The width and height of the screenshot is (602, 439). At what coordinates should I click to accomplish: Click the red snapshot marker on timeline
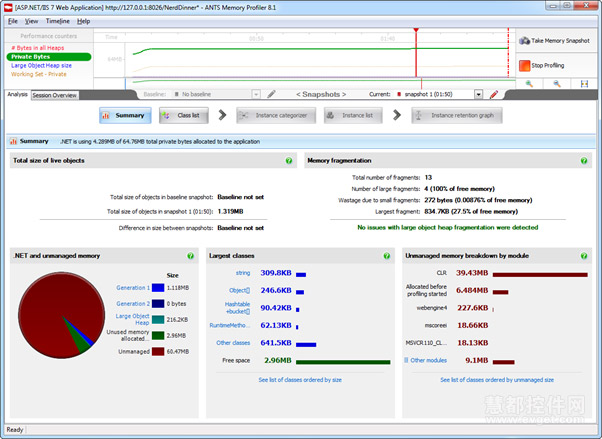(x=416, y=30)
